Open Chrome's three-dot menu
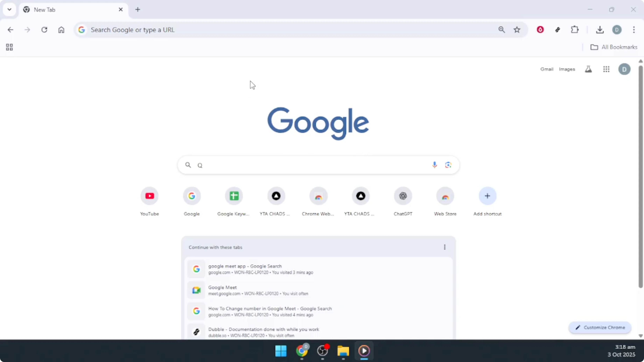Screen dimensions: 644x362 pos(634,30)
